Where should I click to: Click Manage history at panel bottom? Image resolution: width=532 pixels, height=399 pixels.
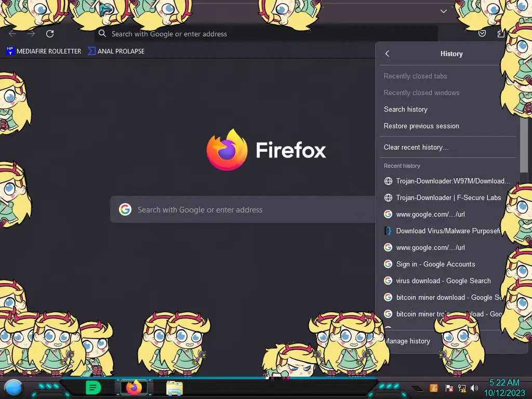(407, 341)
